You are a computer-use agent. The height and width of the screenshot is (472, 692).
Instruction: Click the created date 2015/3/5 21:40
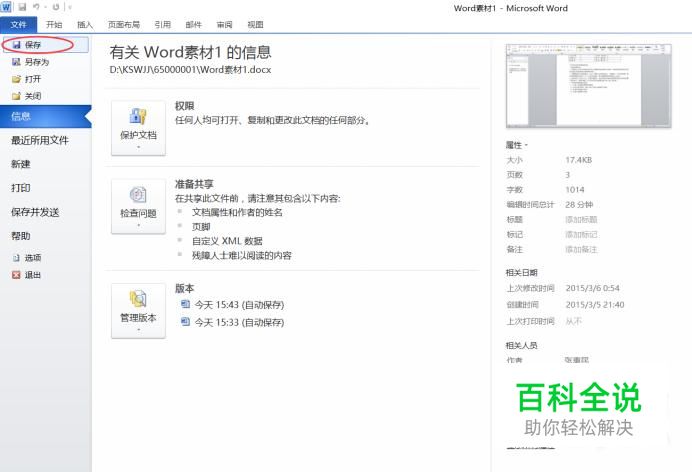pyautogui.click(x=595, y=305)
